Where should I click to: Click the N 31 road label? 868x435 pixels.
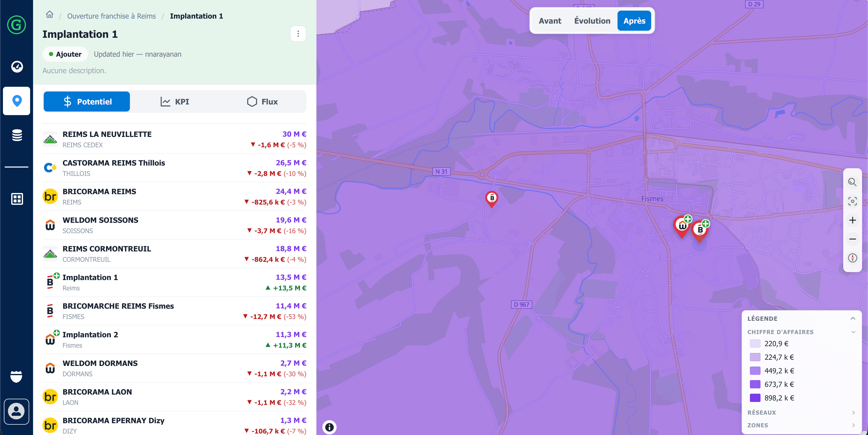tap(441, 171)
